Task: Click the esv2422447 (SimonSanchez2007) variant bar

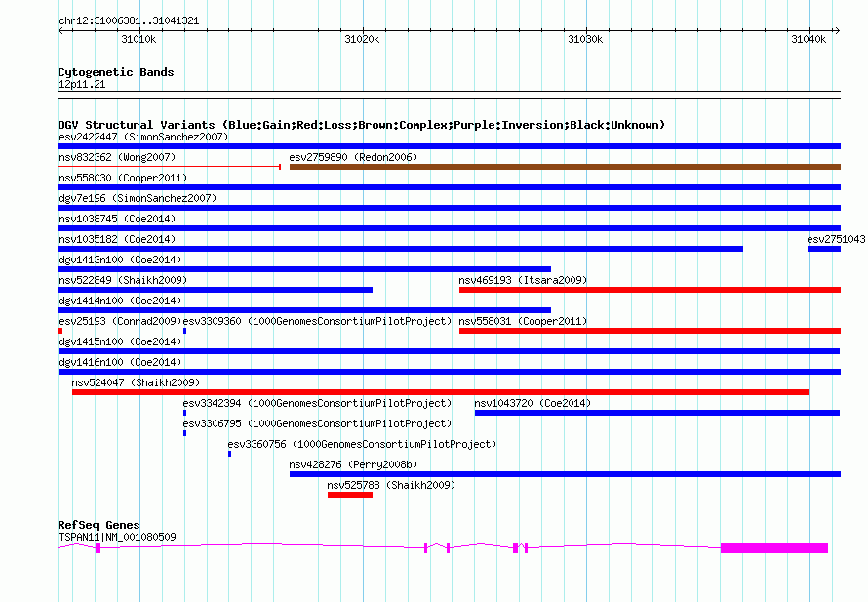Action: point(449,146)
